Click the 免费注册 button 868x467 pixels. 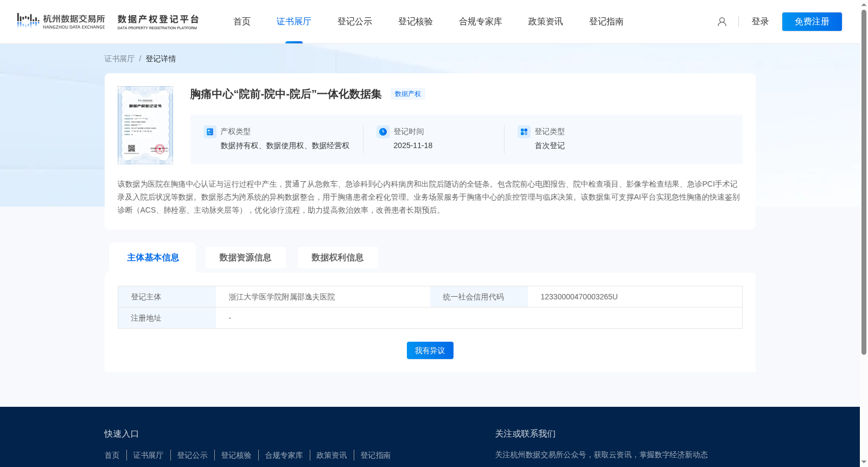point(812,22)
